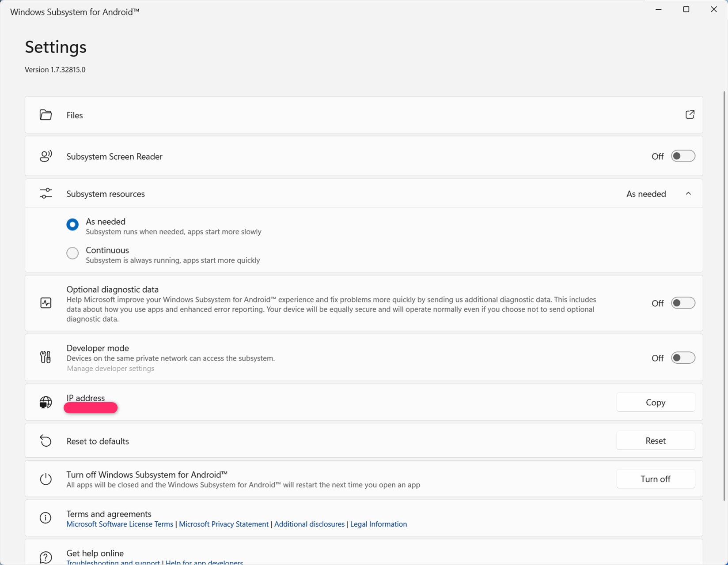
Task: Click the Files row label
Action: pyautogui.click(x=75, y=115)
